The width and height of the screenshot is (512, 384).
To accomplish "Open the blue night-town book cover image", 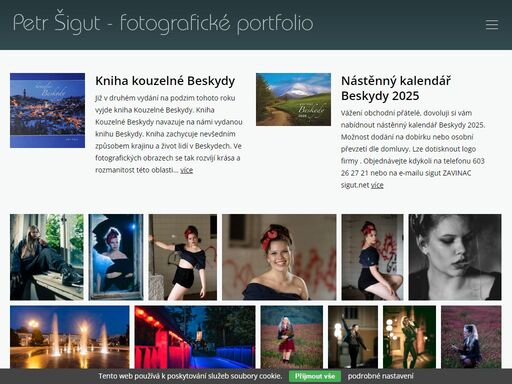I will [x=47, y=110].
